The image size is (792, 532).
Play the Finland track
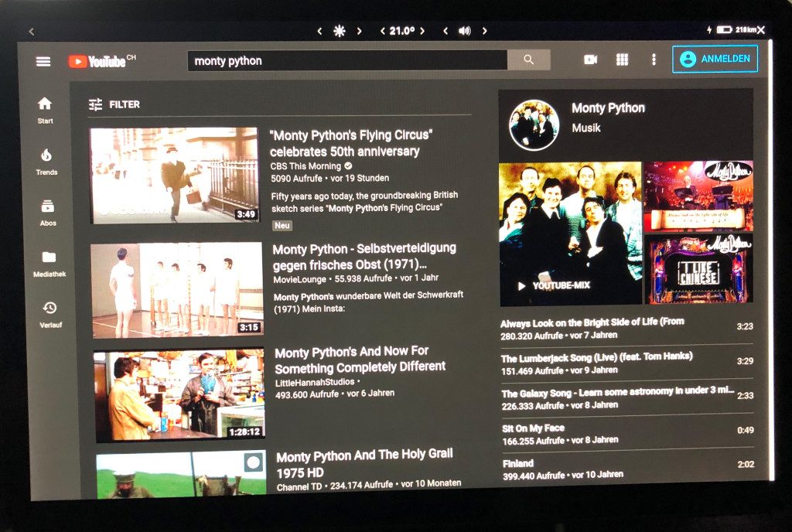(628, 469)
